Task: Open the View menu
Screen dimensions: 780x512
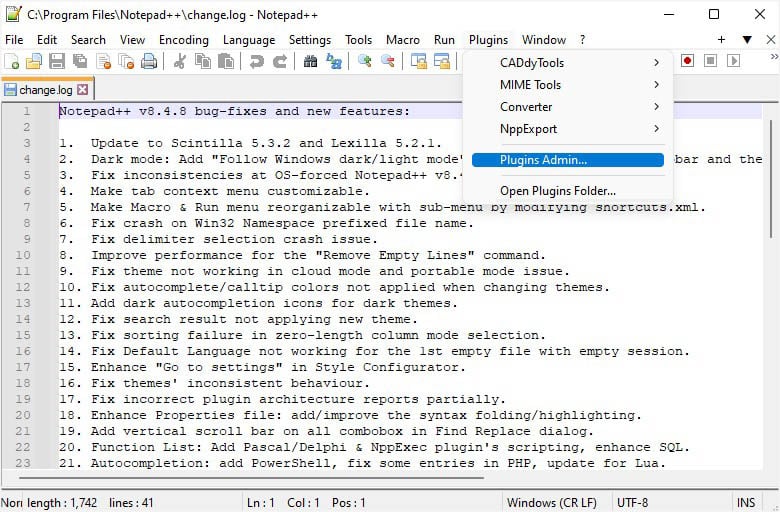Action: pos(132,40)
